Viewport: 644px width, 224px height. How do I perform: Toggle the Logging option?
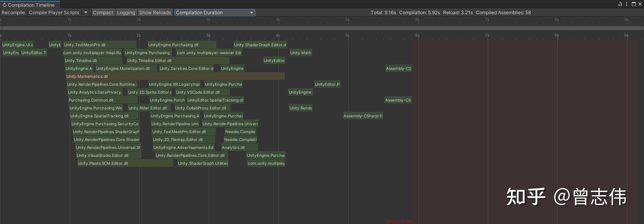pos(126,13)
